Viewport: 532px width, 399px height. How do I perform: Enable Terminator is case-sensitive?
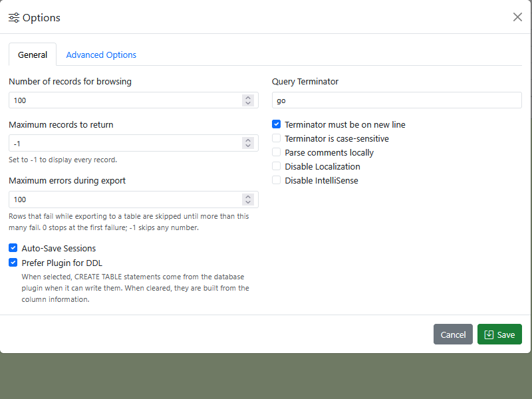[x=276, y=138]
